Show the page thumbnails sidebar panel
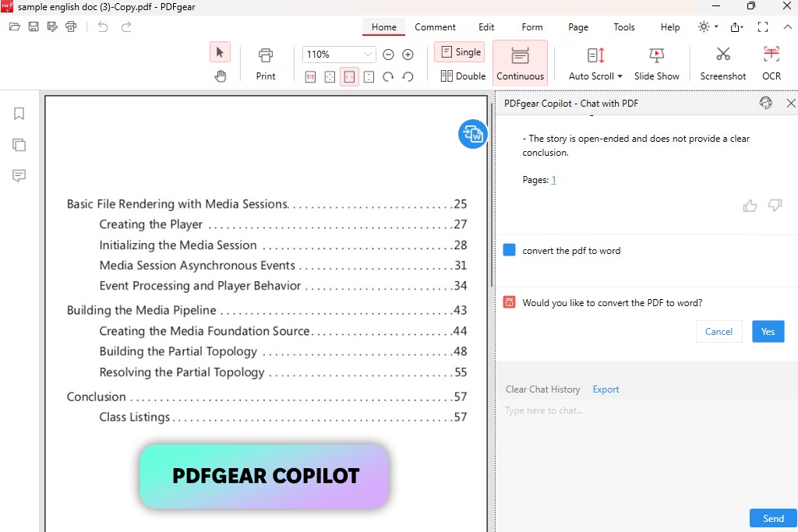798x532 pixels. (19, 145)
